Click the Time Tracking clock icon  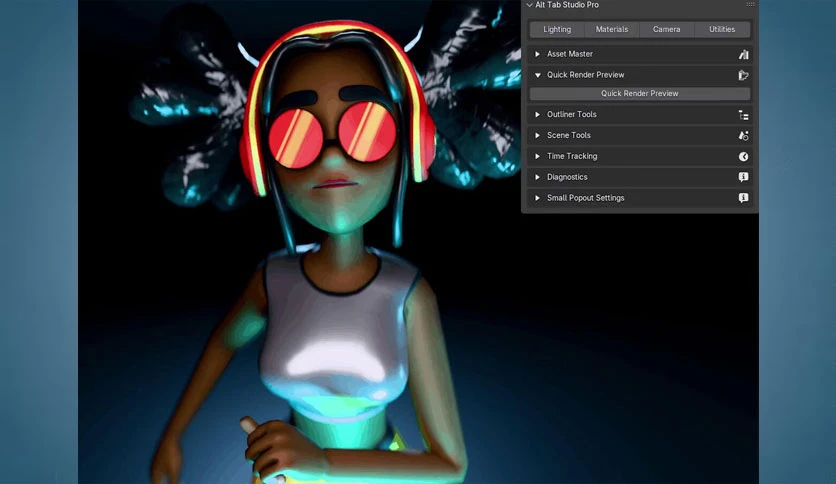click(x=743, y=156)
